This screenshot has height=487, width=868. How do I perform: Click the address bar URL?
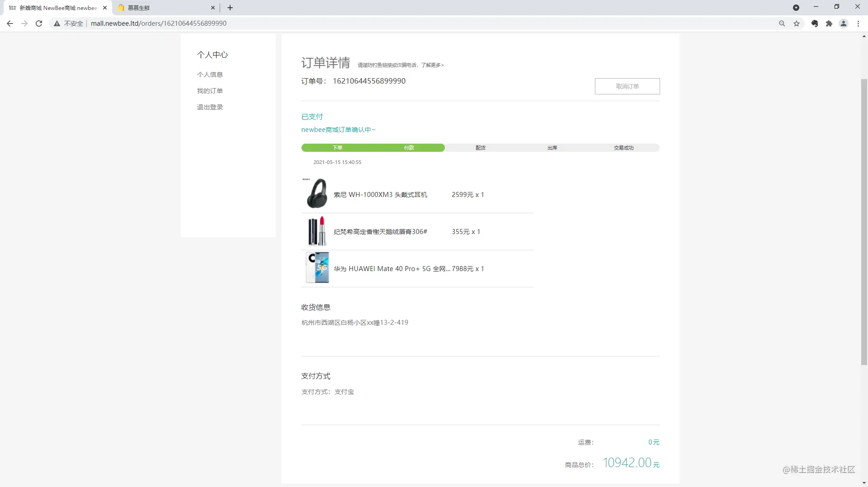pos(159,23)
